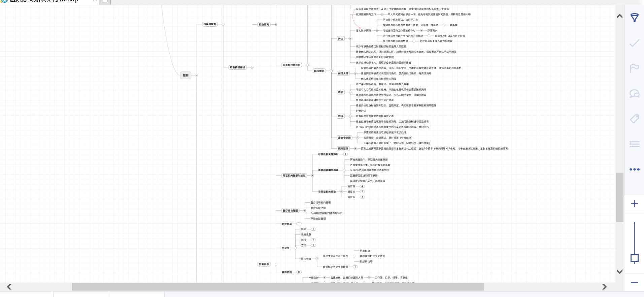The width and height of the screenshot is (644, 297).
Task: Click the vertical scrollbar thumb
Action: click(x=620, y=197)
